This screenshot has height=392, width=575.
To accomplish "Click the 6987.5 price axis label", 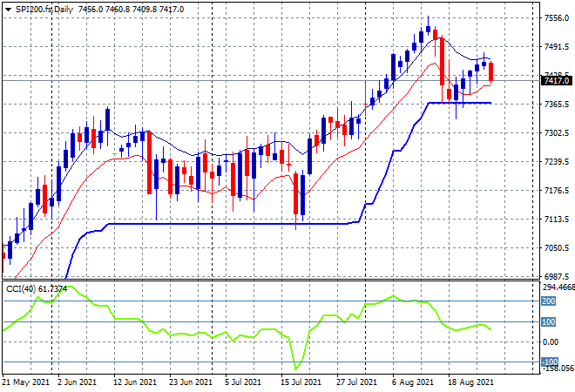I will (557, 276).
